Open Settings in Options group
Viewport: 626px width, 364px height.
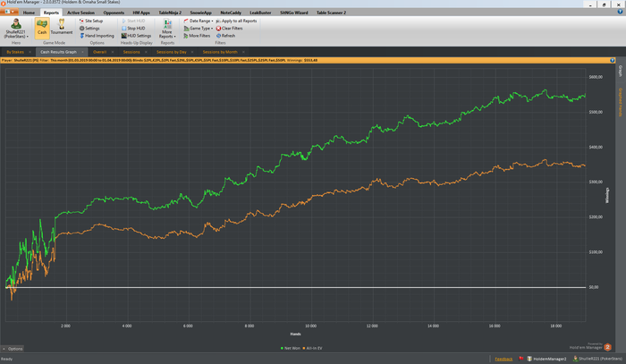tap(89, 29)
